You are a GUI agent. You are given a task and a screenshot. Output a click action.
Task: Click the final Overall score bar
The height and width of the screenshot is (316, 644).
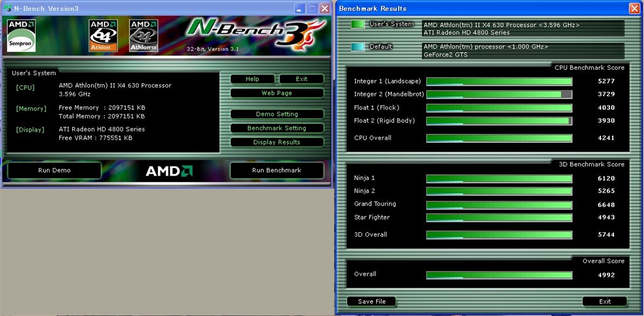click(x=499, y=275)
